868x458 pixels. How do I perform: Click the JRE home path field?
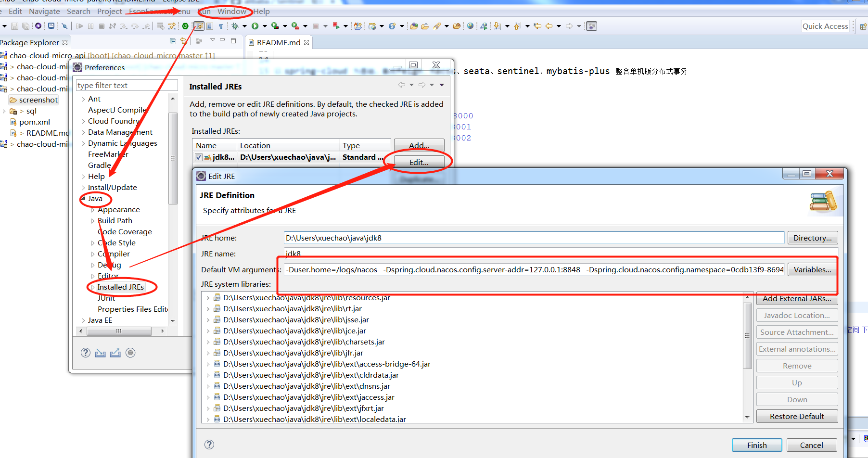[534, 238]
